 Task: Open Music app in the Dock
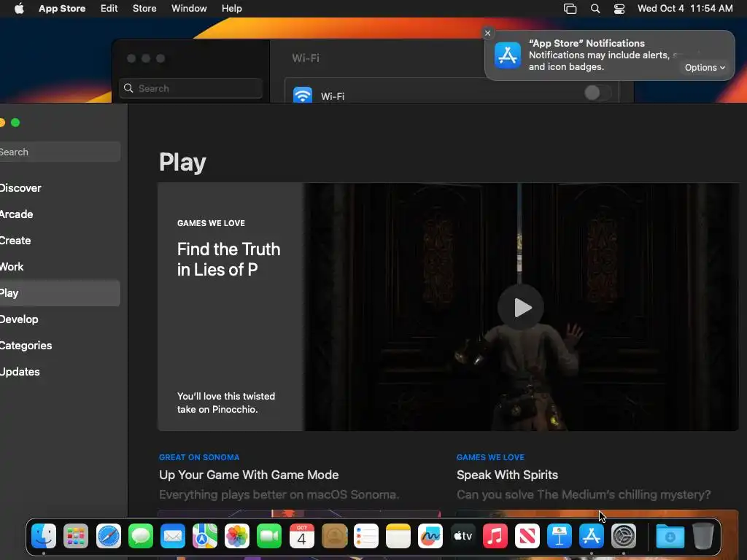click(495, 536)
